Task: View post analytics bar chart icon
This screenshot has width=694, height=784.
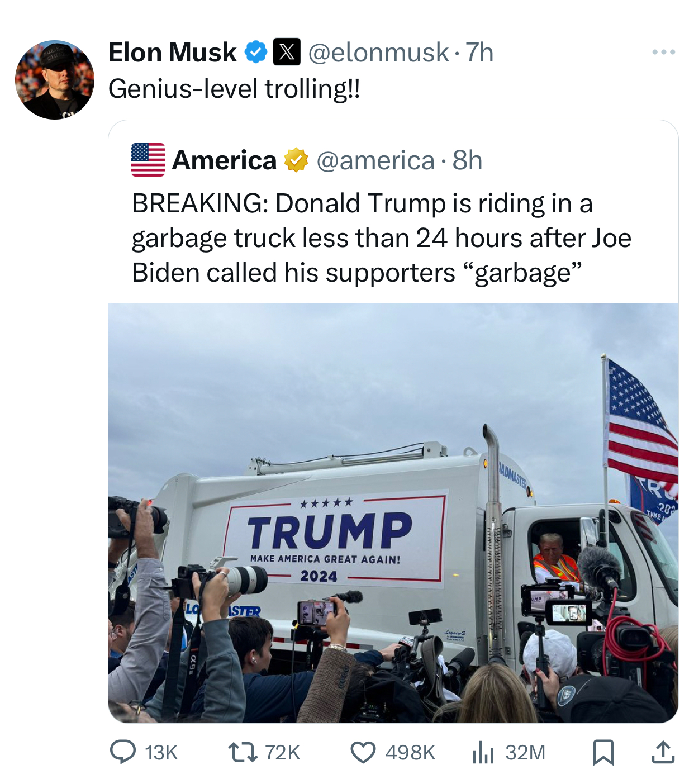Action: click(483, 752)
